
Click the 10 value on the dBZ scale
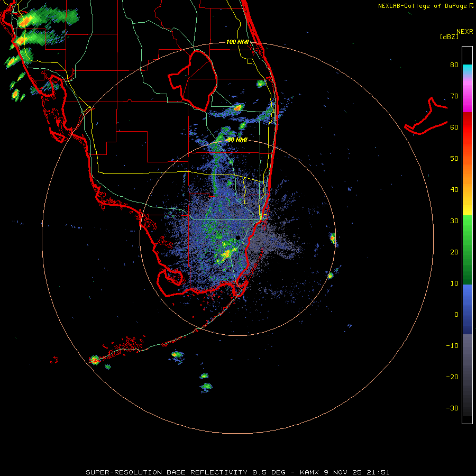coord(454,283)
